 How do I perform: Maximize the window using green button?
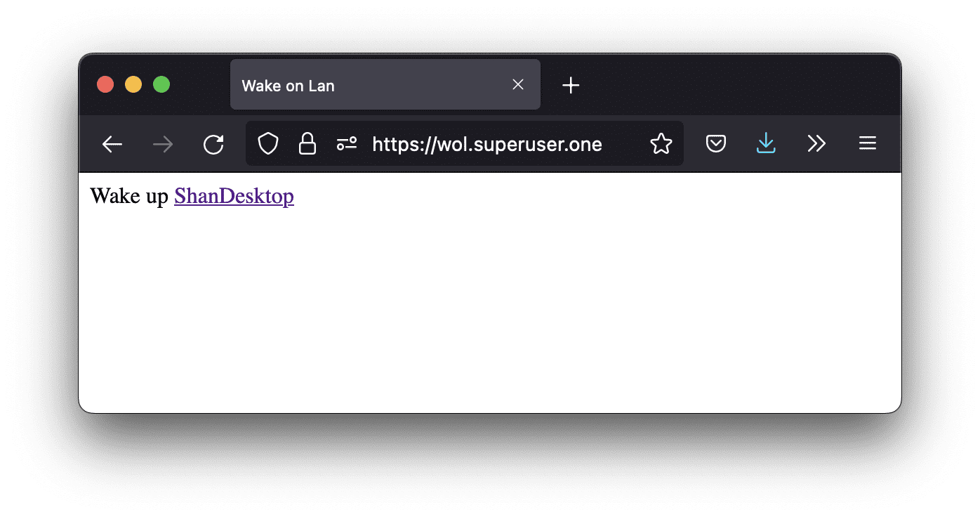tap(161, 84)
